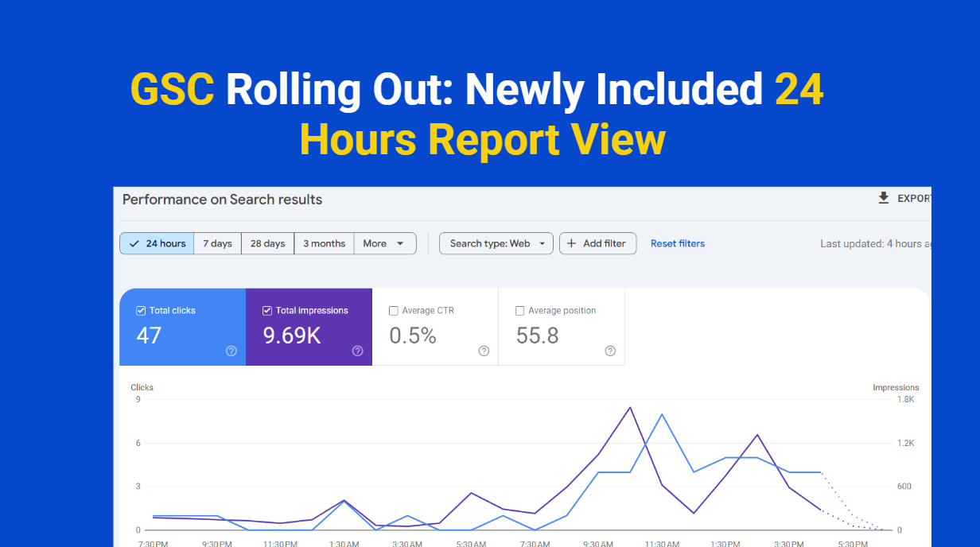Screen dimensions: 980x547
Task: Click the Reset filters link
Action: click(x=678, y=243)
